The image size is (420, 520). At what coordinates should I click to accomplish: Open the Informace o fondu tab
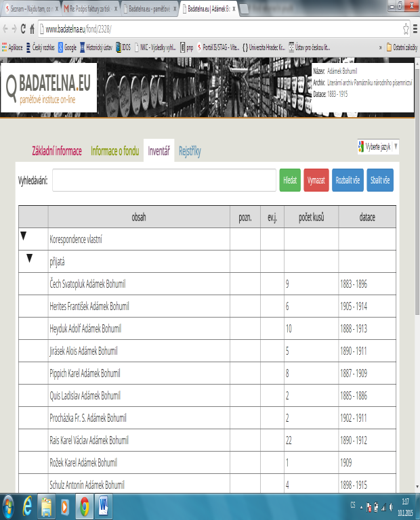pyautogui.click(x=114, y=151)
